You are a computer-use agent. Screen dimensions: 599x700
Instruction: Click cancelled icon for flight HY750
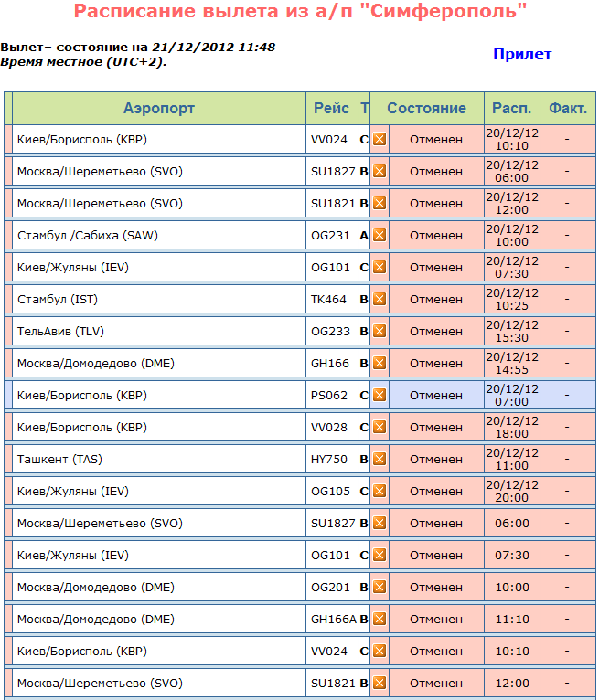[380, 459]
